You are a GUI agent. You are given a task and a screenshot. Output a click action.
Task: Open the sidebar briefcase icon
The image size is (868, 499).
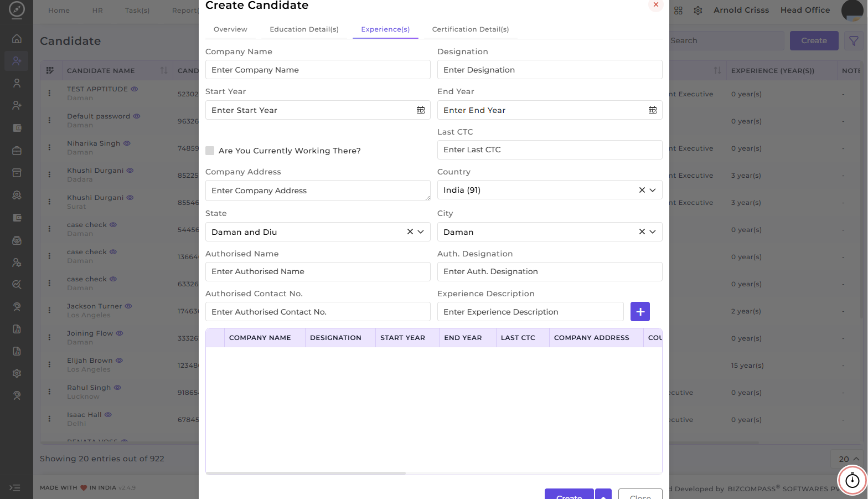[17, 151]
